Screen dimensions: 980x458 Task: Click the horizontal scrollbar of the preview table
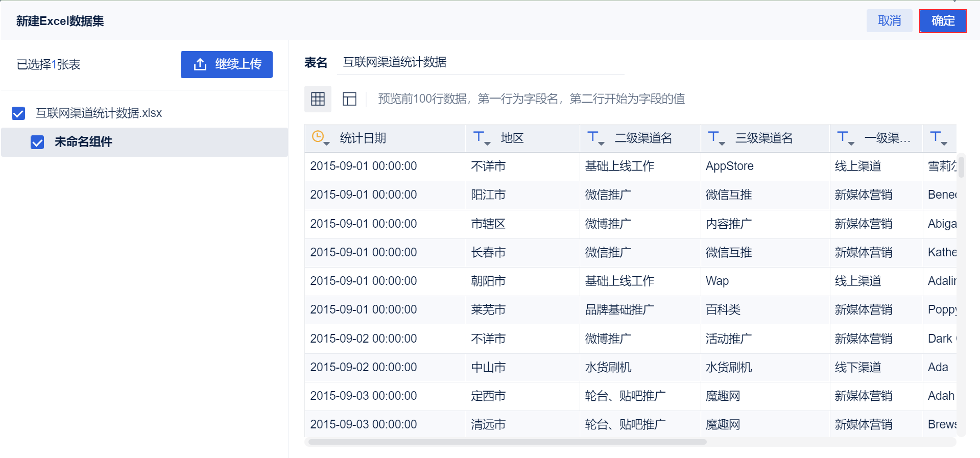click(x=507, y=442)
